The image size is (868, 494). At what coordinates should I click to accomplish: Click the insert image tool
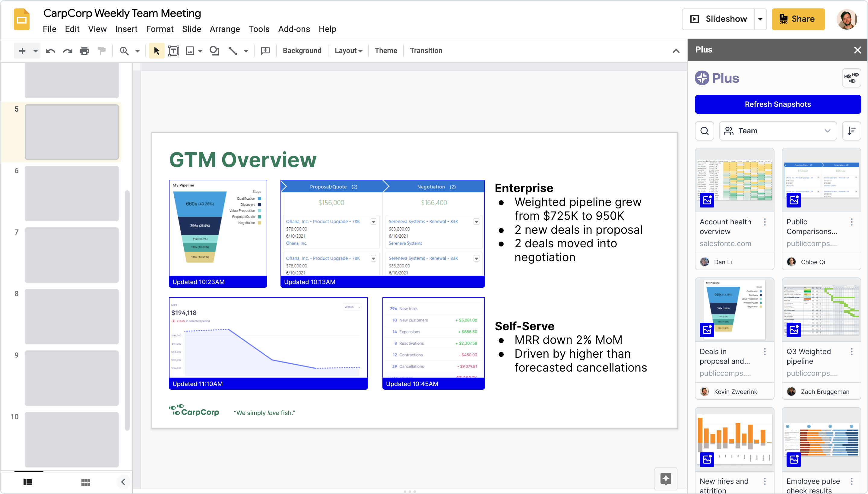[190, 51]
